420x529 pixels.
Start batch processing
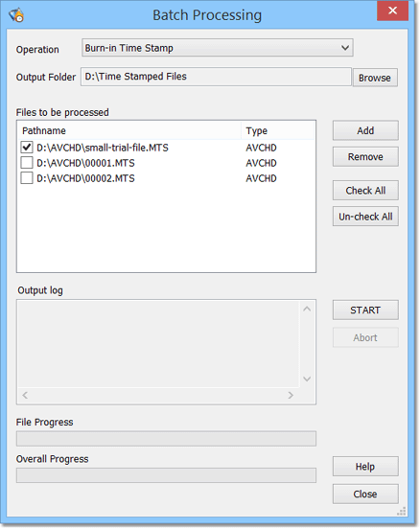(x=365, y=310)
